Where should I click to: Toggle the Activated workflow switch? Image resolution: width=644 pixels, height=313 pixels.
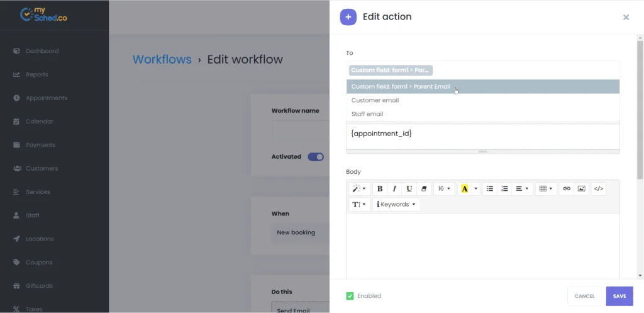[316, 157]
